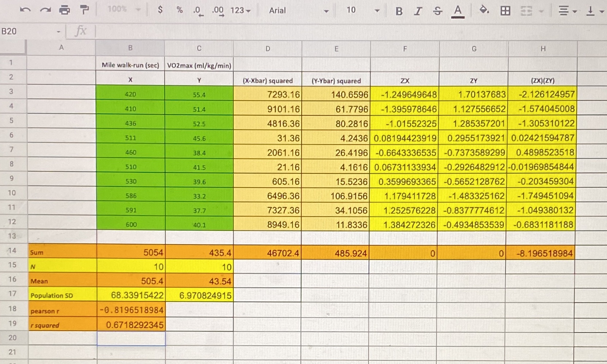Click the Borders grid icon
This screenshot has height=364, width=607.
pyautogui.click(x=505, y=11)
